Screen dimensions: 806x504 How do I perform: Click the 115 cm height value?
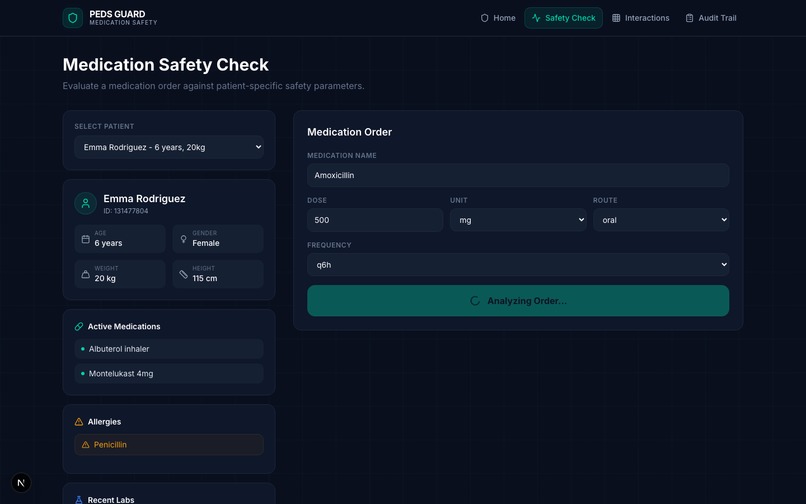pyautogui.click(x=205, y=278)
